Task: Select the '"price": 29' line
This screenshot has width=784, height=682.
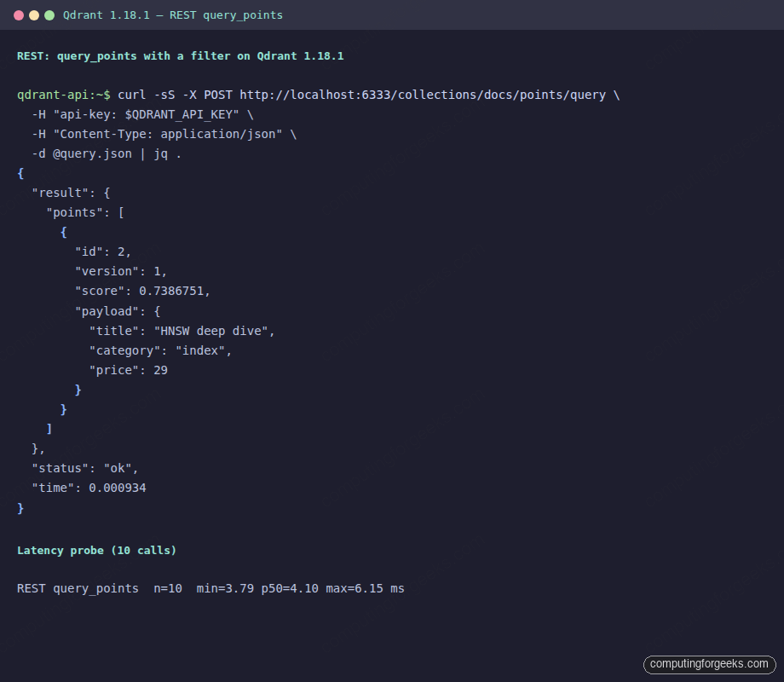Action: tap(128, 370)
